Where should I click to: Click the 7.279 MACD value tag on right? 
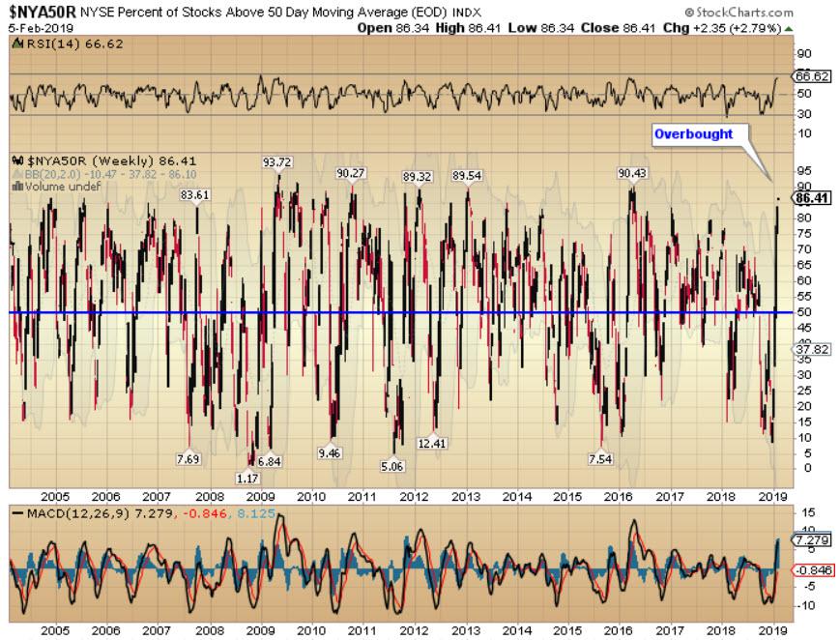812,539
